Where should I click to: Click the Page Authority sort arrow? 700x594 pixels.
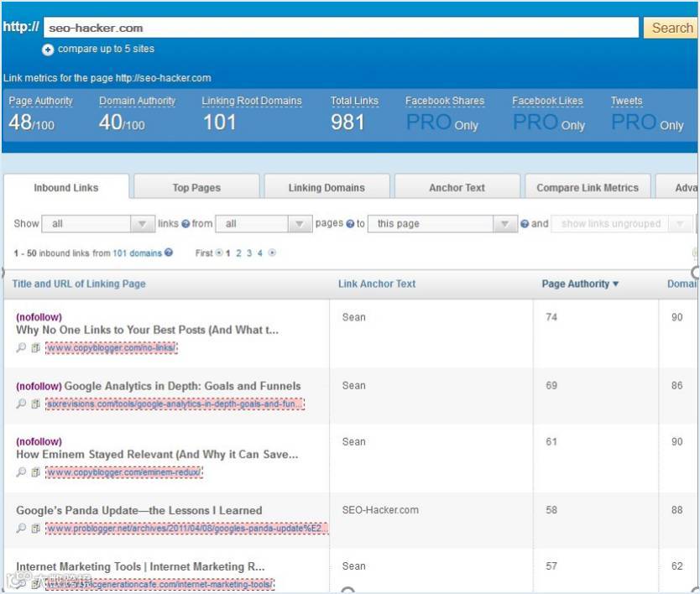616,284
